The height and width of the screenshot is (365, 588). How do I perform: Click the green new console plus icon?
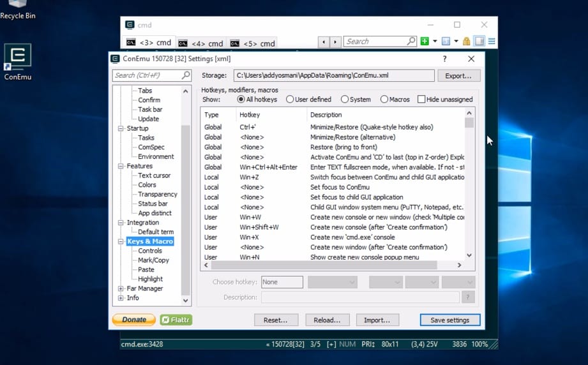pos(425,41)
